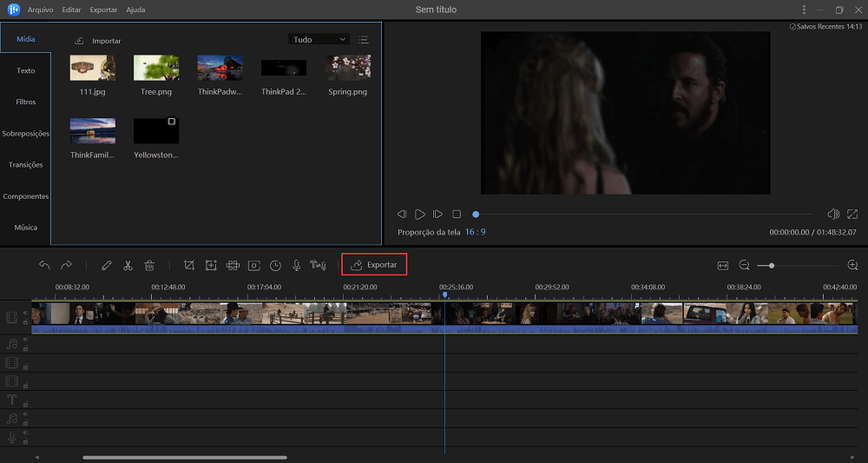Undo the last edit

[x=44, y=265]
